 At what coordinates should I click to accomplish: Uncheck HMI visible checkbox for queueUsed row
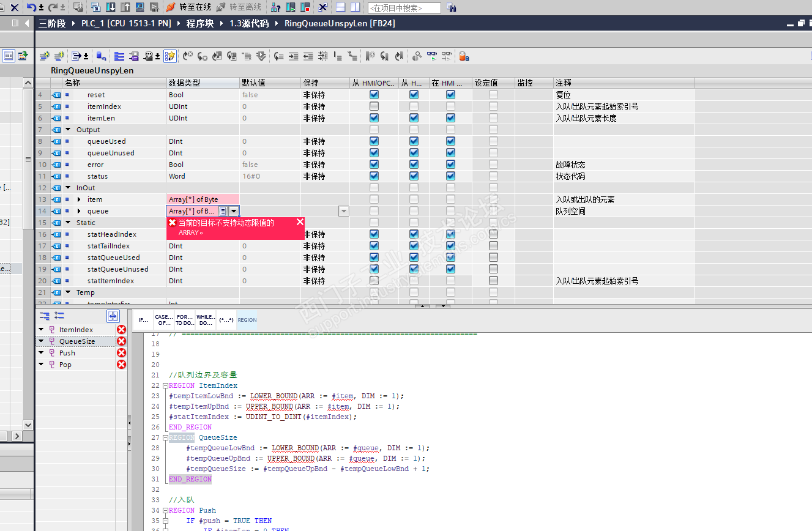pos(450,141)
